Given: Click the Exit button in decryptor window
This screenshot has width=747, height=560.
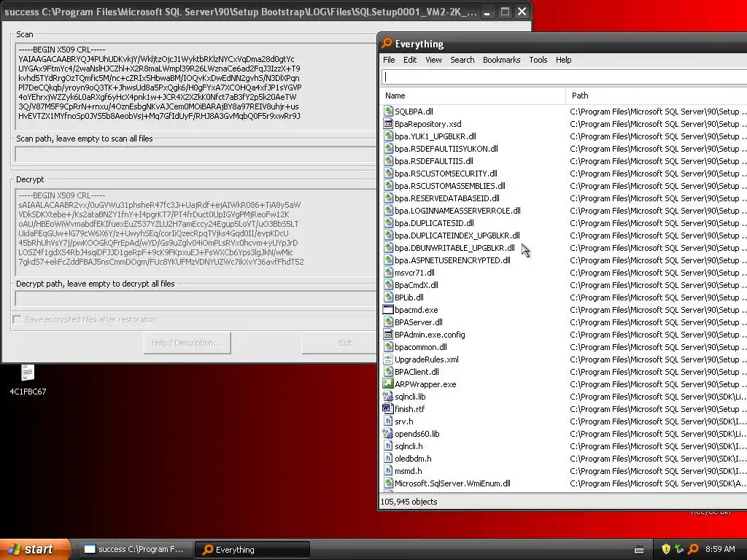Looking at the screenshot, I should [x=340, y=343].
